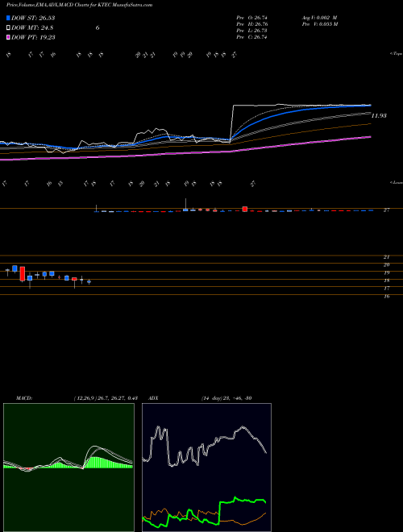Screen dimensions: 403x532
Task: Select the 'DOW PT: 19.23' label
Action: [33, 37]
